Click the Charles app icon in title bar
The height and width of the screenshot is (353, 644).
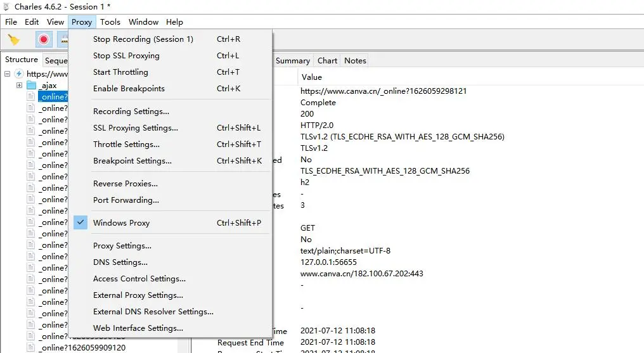[8, 6]
